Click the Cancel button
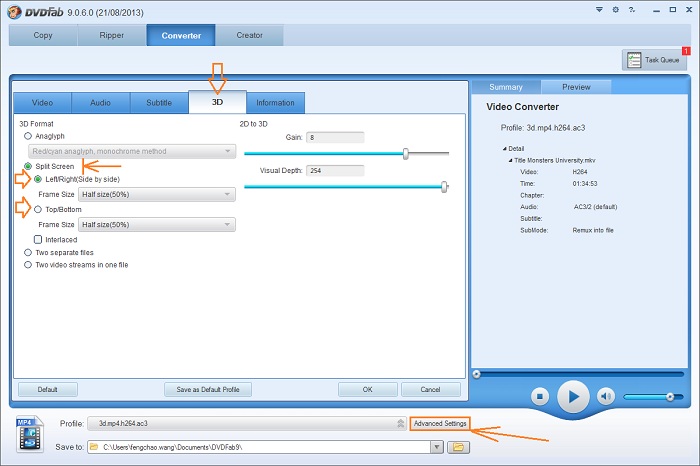This screenshot has height=466, width=700. coord(430,389)
